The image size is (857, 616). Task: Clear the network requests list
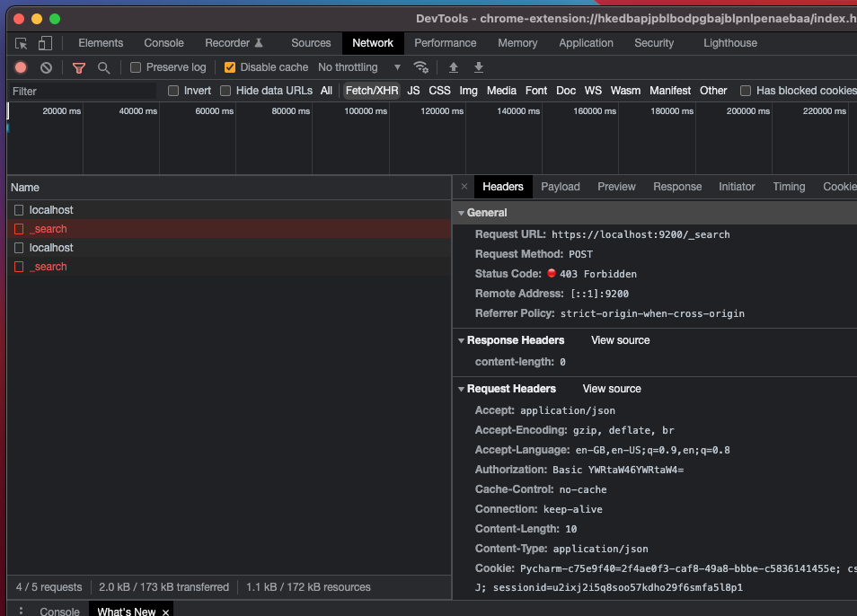click(46, 66)
